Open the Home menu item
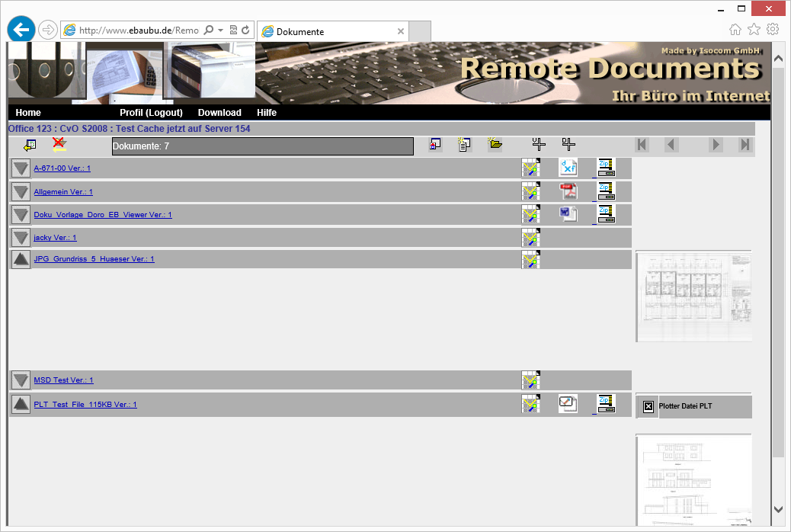 (x=28, y=113)
